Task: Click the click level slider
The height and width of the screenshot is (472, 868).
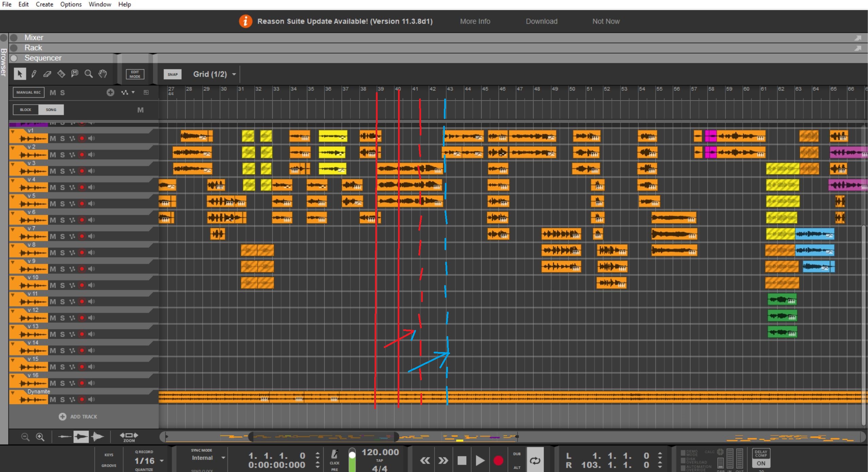Action: [x=352, y=459]
